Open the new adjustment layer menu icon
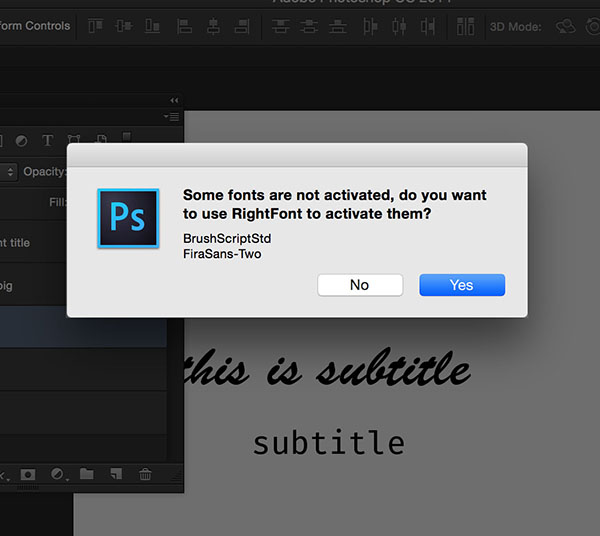 pos(58,474)
